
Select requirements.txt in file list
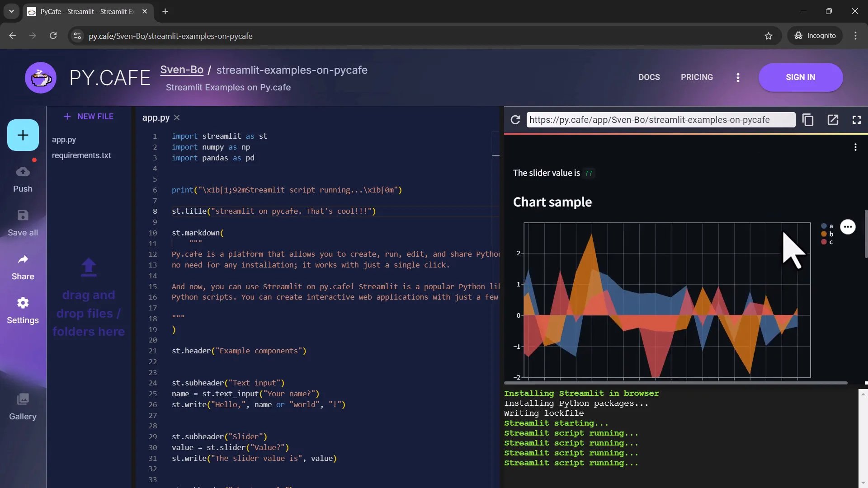point(81,155)
